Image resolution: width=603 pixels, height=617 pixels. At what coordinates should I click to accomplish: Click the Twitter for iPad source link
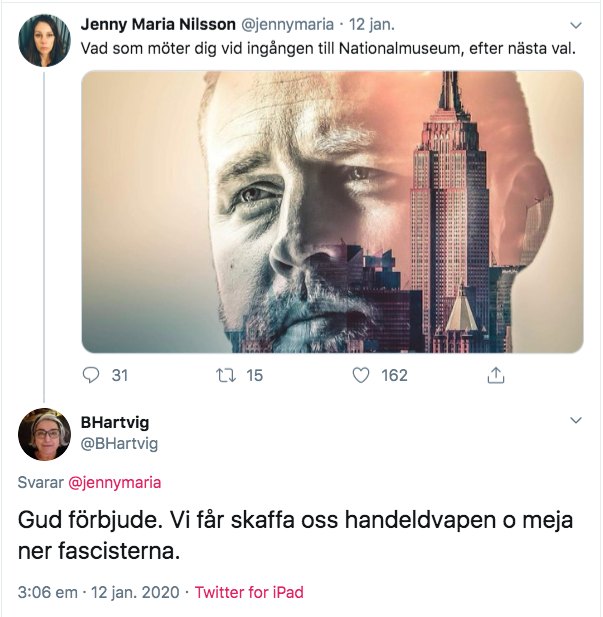coord(249,592)
